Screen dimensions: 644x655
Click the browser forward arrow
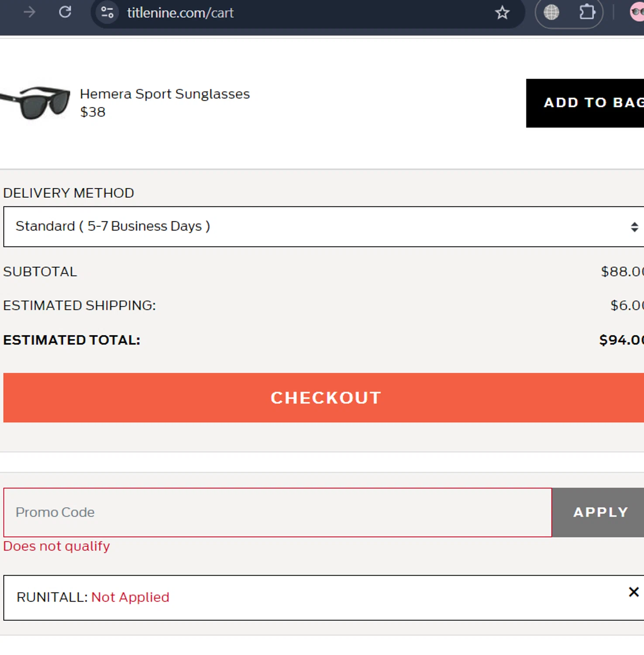pyautogui.click(x=30, y=12)
